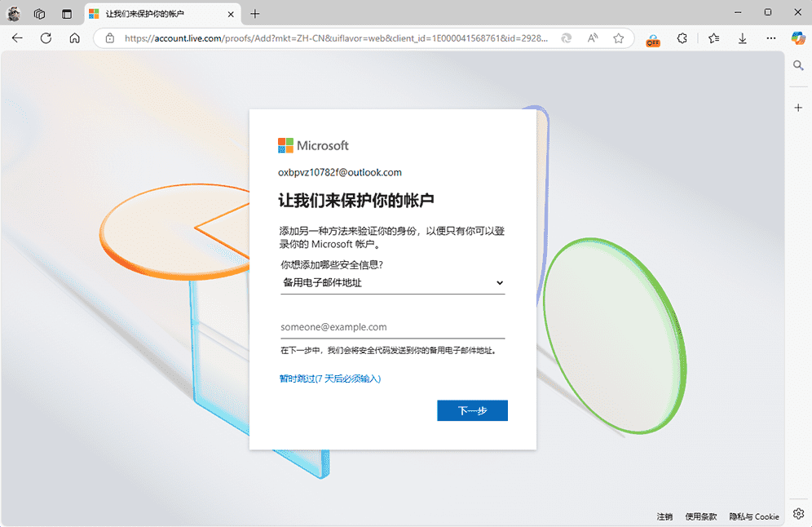Image resolution: width=812 pixels, height=527 pixels.
Task: Click the 你想添加哪些安全信息? label
Action: tap(332, 265)
